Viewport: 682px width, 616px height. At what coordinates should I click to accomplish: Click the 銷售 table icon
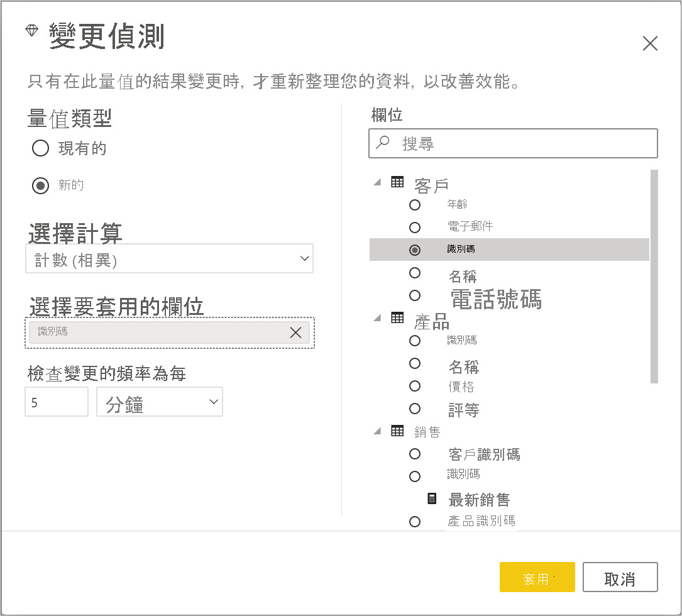(x=397, y=431)
